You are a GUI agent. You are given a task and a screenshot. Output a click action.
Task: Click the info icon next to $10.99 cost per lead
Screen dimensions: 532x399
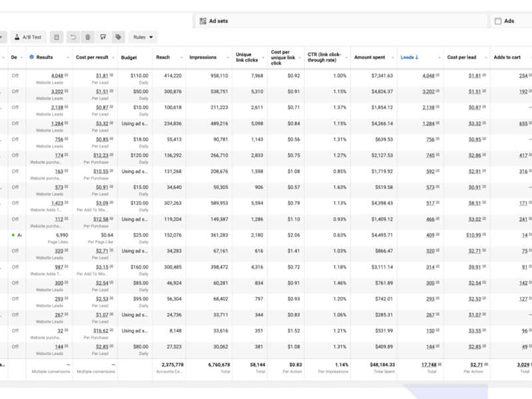(x=484, y=235)
